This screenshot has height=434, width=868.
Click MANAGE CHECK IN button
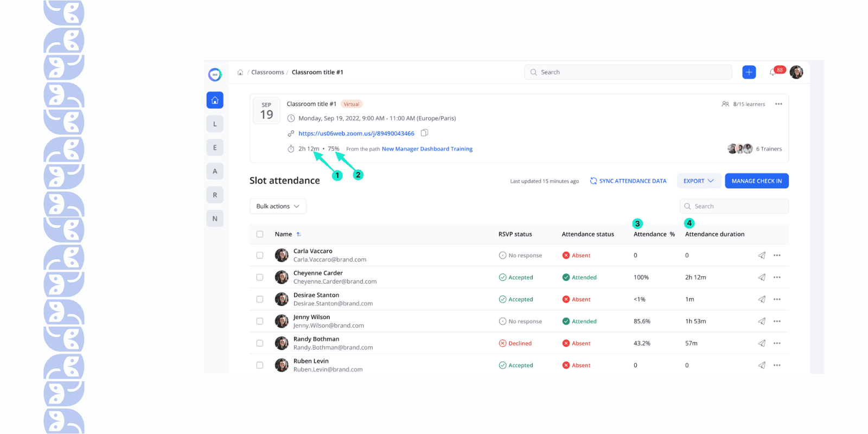click(x=757, y=181)
